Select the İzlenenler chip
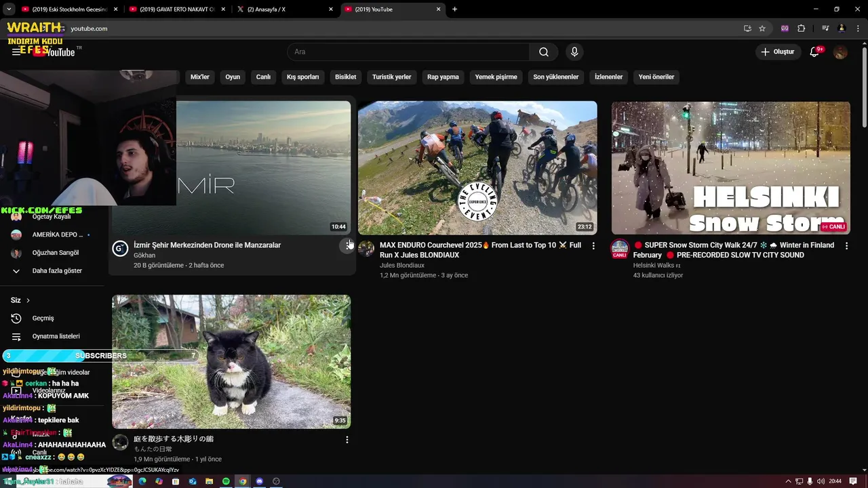Viewport: 868px width, 488px height. click(608, 77)
